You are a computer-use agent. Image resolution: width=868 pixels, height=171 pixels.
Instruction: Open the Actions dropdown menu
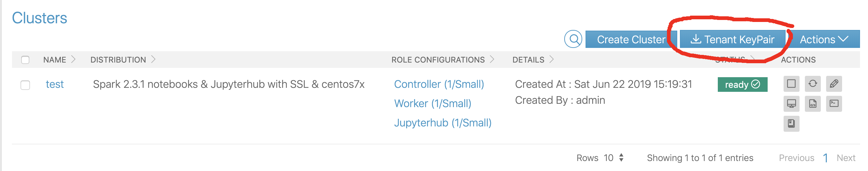[x=823, y=40]
